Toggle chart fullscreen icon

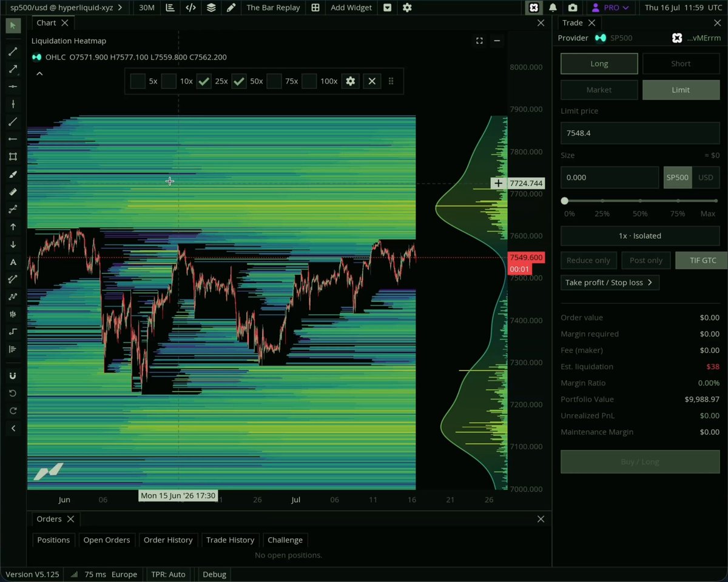[479, 41]
